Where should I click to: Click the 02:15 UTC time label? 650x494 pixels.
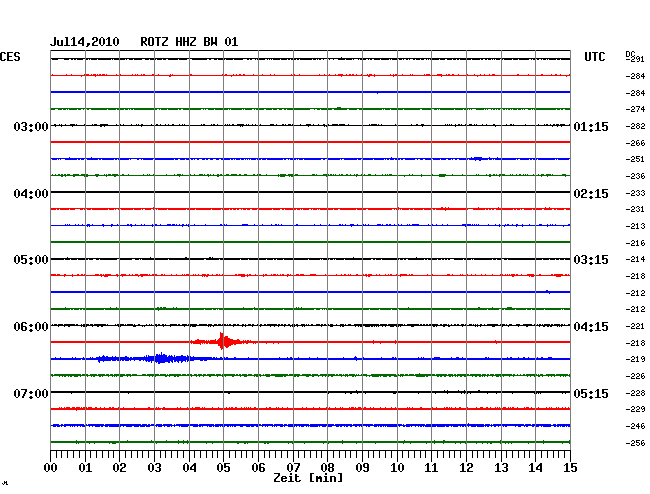click(x=591, y=194)
